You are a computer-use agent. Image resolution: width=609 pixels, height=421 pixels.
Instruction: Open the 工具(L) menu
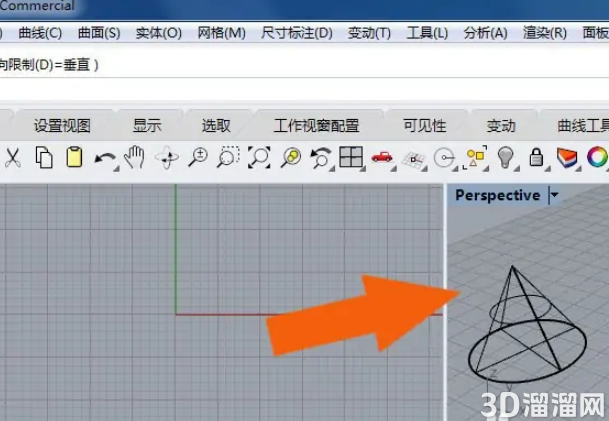pyautogui.click(x=427, y=33)
